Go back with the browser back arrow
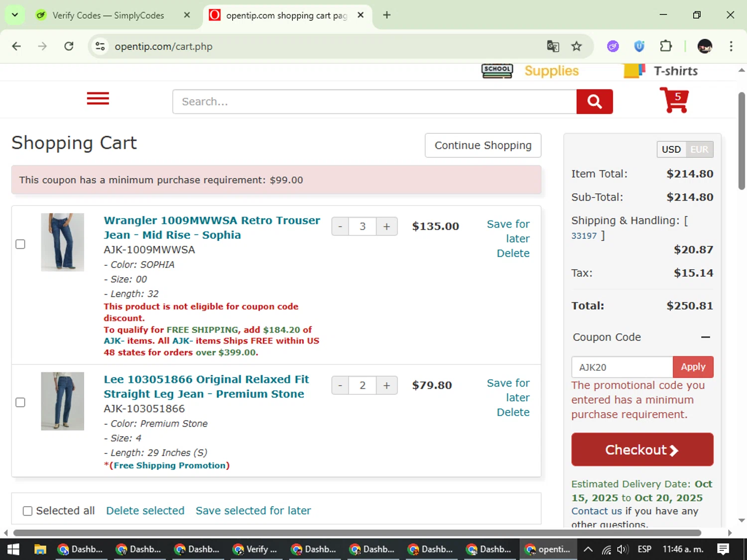747x560 pixels. click(x=16, y=46)
